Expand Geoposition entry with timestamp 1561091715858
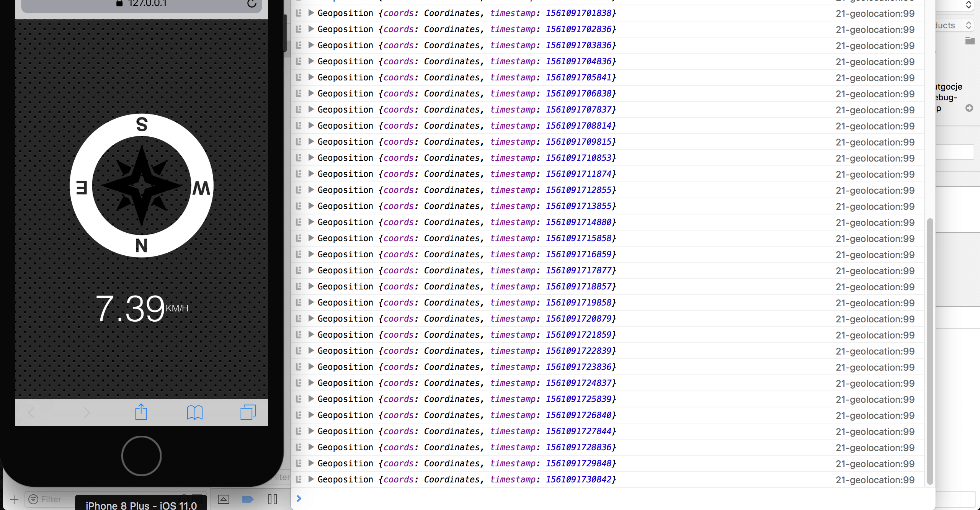Image resolution: width=980 pixels, height=510 pixels. coord(311,238)
